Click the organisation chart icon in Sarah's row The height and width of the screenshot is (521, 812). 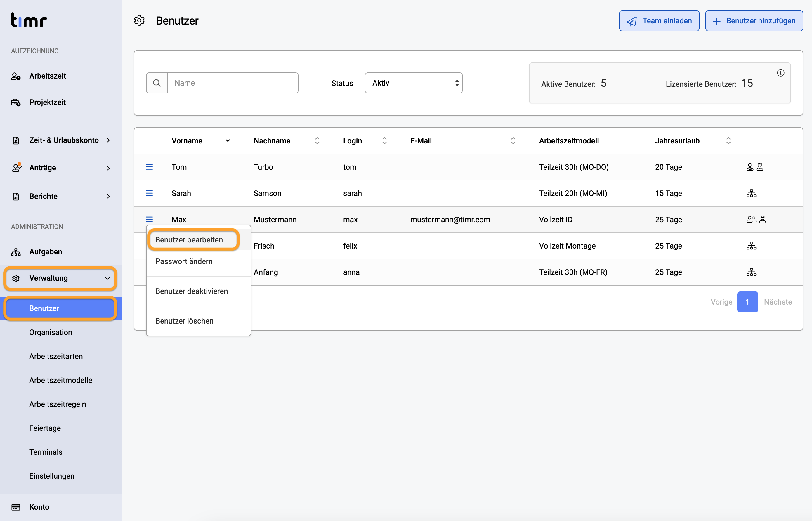coord(751,193)
